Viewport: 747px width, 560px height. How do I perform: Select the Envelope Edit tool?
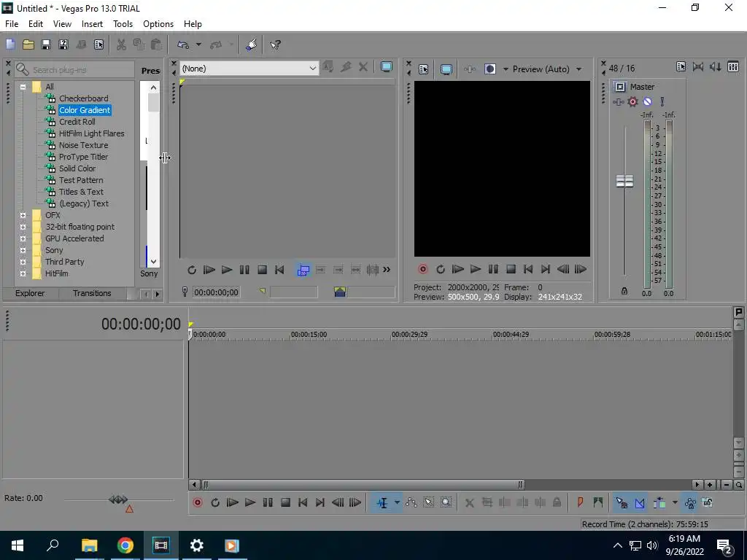[x=411, y=503]
